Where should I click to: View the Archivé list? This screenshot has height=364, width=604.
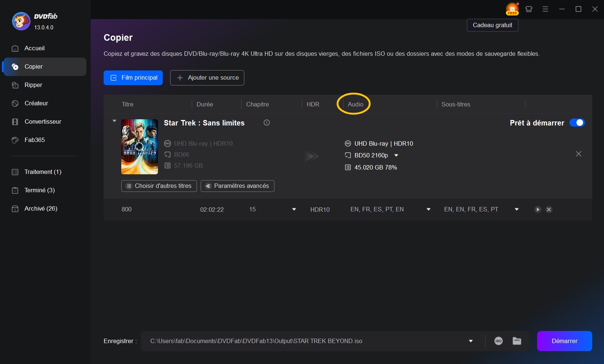point(40,208)
